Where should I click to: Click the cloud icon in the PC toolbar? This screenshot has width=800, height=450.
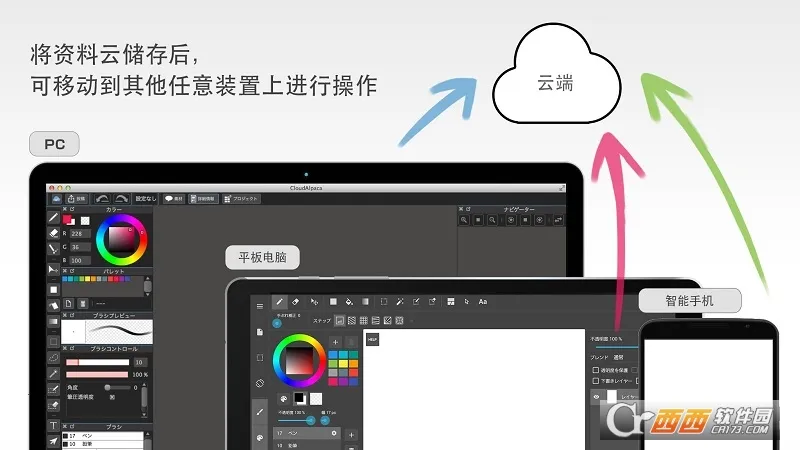coord(56,198)
